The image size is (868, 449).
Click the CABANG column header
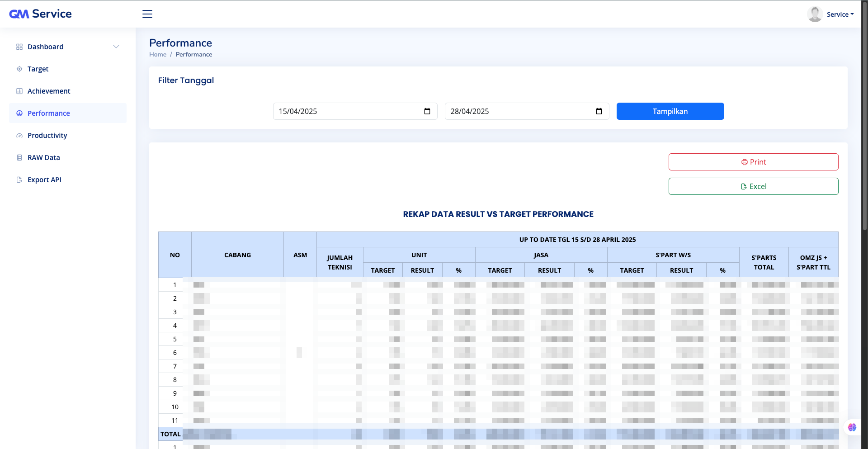pyautogui.click(x=237, y=255)
